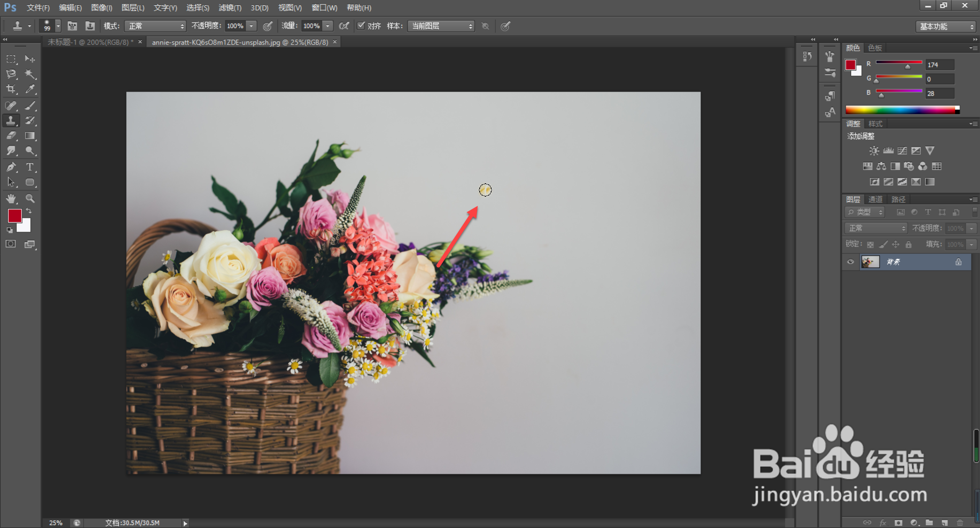Viewport: 980px width, 528px height.
Task: Expand the workspace switcher dropdown
Action: 946,26
